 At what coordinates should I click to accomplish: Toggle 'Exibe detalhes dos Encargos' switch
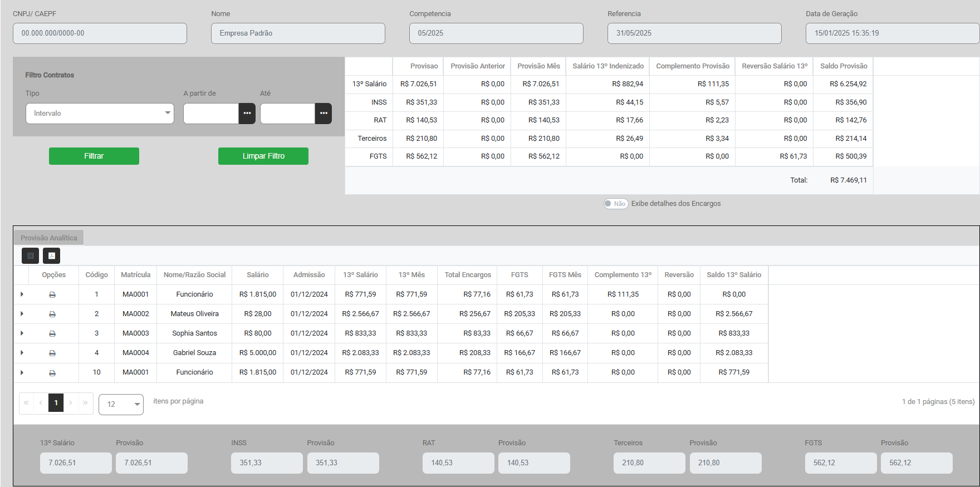pyautogui.click(x=616, y=204)
